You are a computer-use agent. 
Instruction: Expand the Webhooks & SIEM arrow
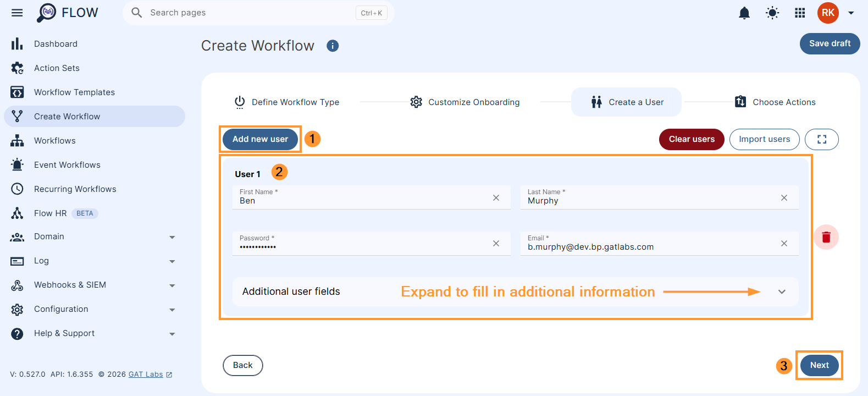[172, 285]
